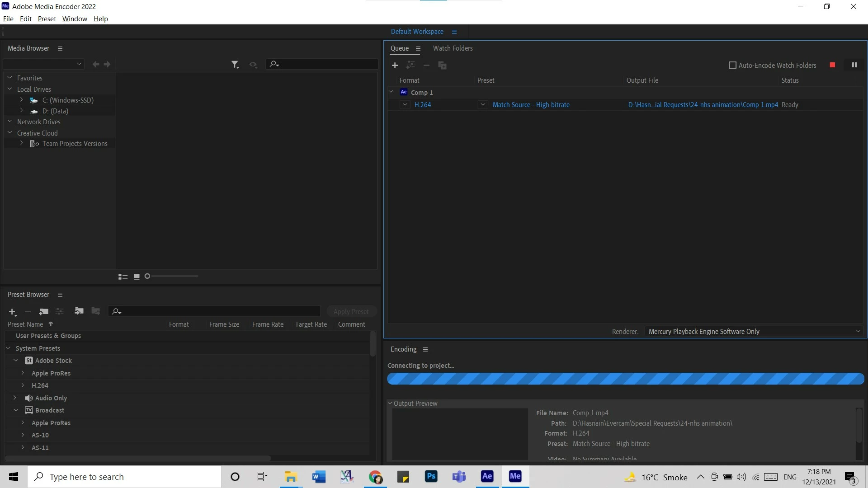Image resolution: width=868 pixels, height=488 pixels.
Task: Click the Comp 1.mp4 output file path
Action: point(703,105)
